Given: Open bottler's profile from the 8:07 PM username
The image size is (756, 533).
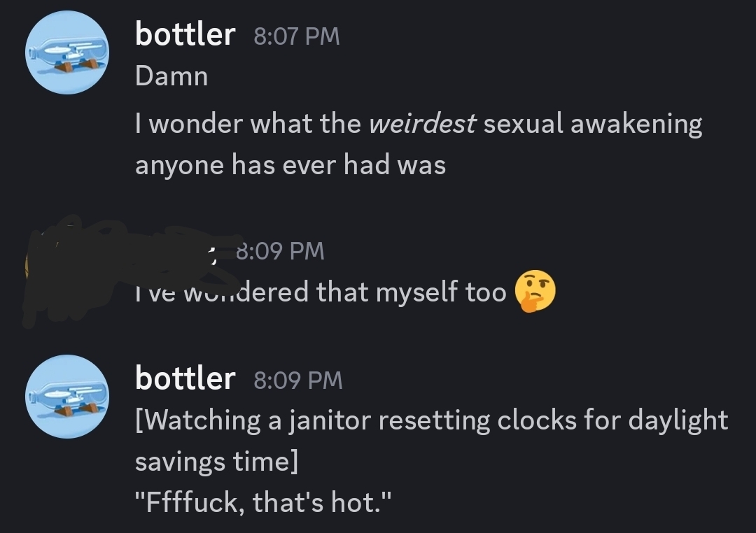Looking at the screenshot, I should pos(185,34).
